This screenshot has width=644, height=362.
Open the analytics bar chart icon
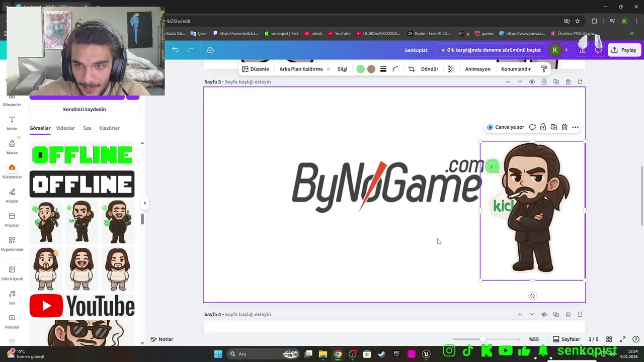click(582, 50)
